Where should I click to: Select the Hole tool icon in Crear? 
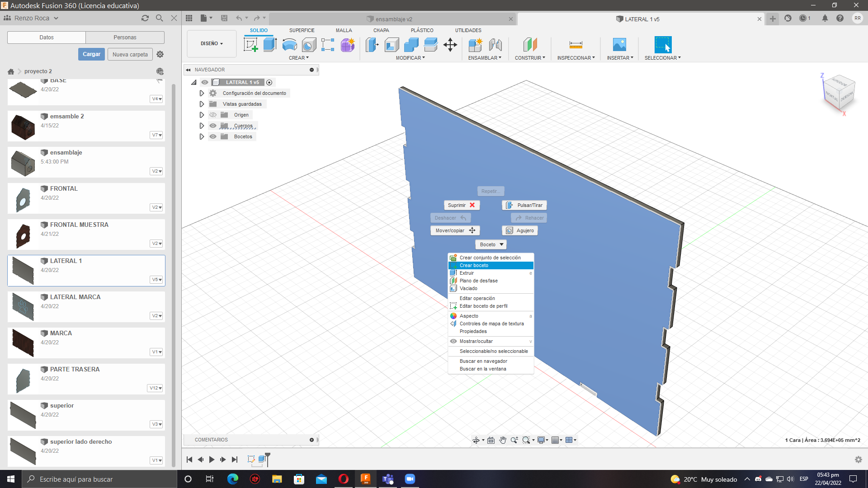(309, 45)
